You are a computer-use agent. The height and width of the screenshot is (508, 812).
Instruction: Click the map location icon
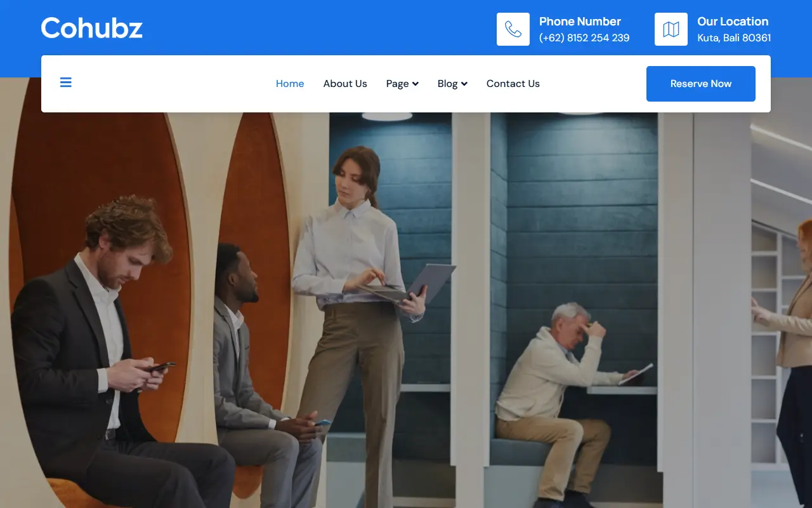(671, 29)
